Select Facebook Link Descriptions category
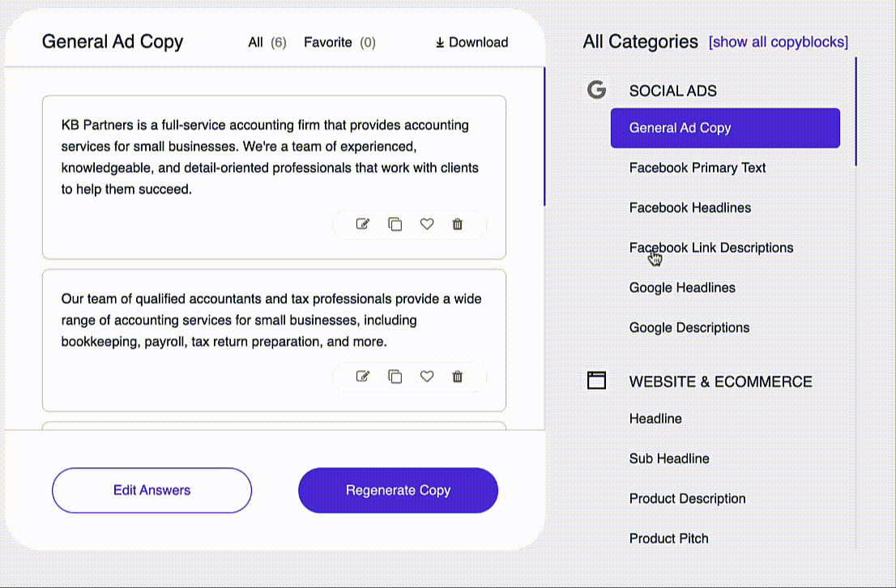The height and width of the screenshot is (588, 896). [x=711, y=247]
